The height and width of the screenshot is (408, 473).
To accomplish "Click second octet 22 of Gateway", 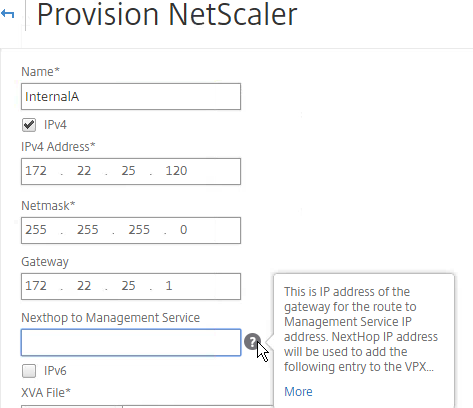I will (84, 286).
